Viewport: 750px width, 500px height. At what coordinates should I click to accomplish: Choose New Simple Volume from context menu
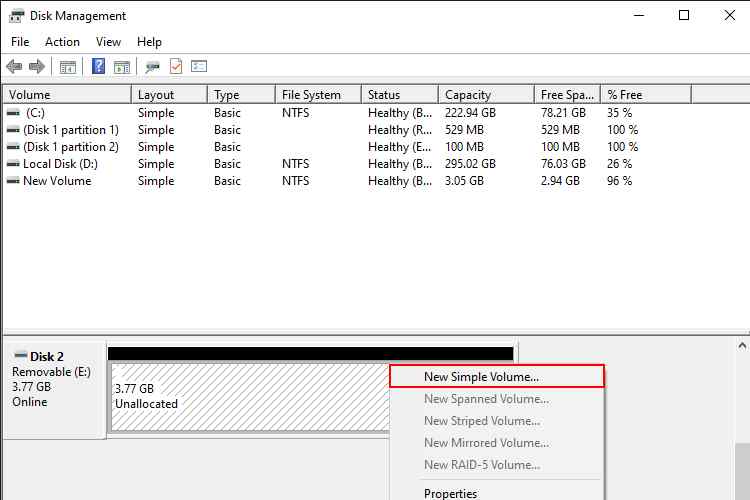coord(481,377)
